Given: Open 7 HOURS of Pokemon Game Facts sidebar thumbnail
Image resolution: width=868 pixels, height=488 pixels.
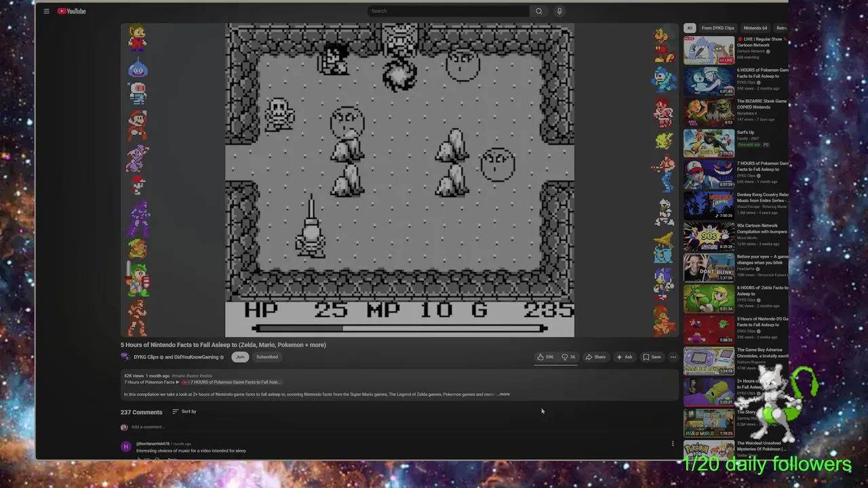Looking at the screenshot, I should point(709,175).
